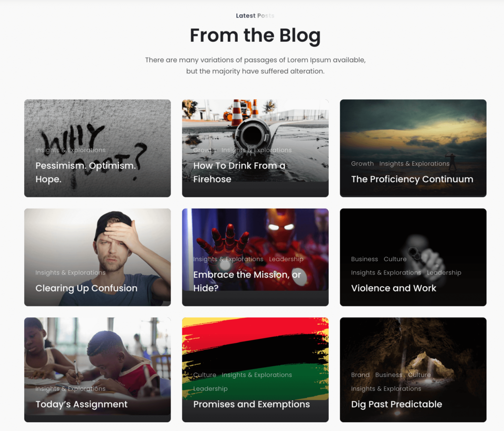
Task: Open 'Promises and Exemptions' post title
Action: point(252,404)
